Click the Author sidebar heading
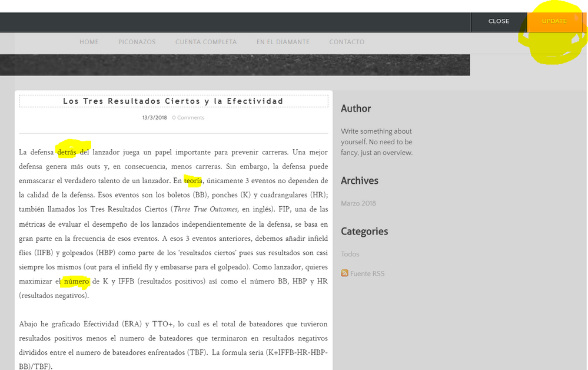 pos(356,108)
